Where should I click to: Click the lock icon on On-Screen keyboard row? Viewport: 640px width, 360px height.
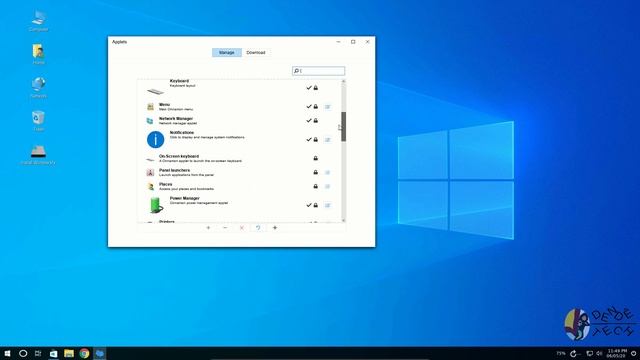(316, 158)
